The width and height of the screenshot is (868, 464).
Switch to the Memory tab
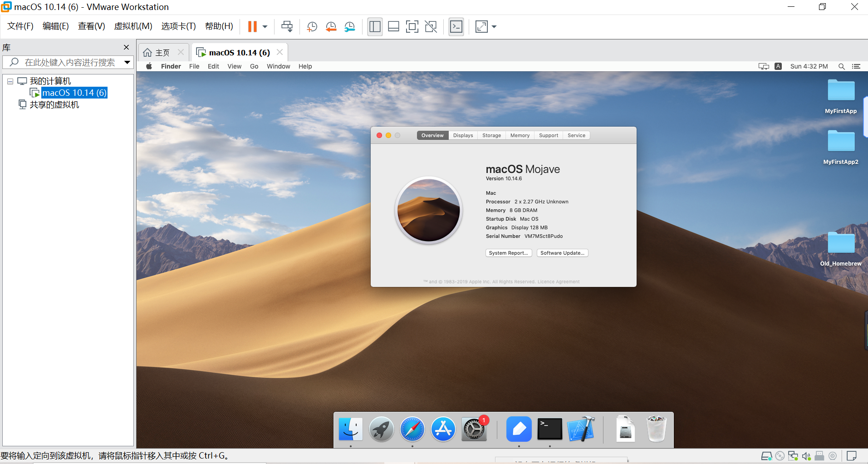point(520,135)
